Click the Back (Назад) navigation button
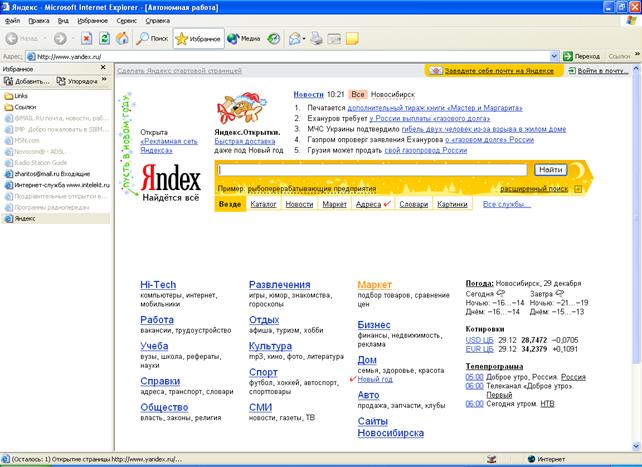 click(x=24, y=39)
